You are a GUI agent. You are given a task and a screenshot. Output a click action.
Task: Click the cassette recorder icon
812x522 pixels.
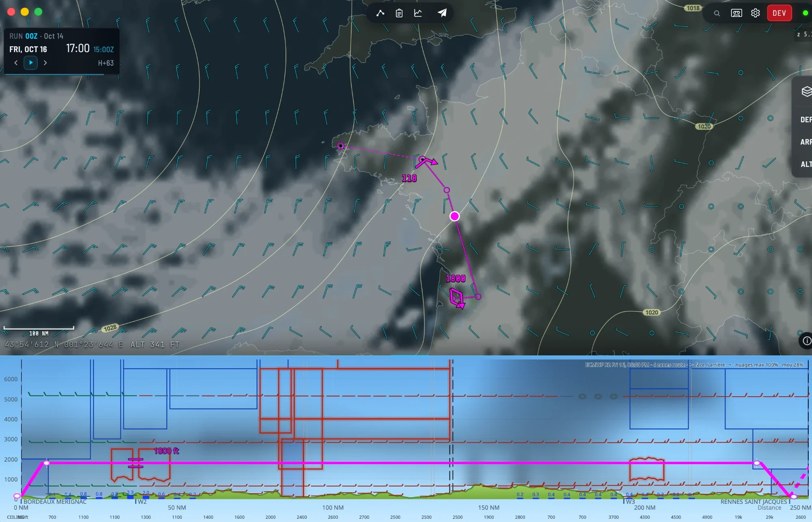(x=736, y=13)
